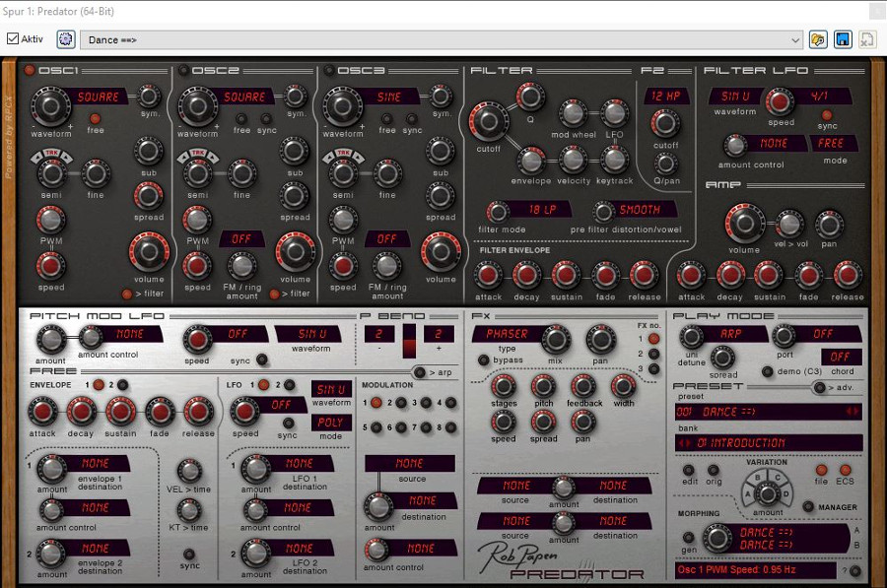Click the OSC1 left arrow beside TRK
Screen dimensions: 887x588
click(37, 158)
